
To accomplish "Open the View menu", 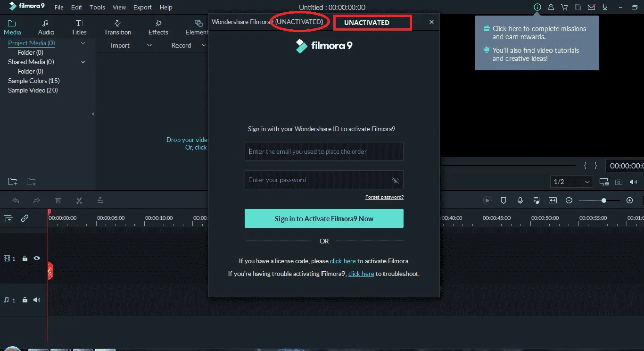I will [119, 7].
